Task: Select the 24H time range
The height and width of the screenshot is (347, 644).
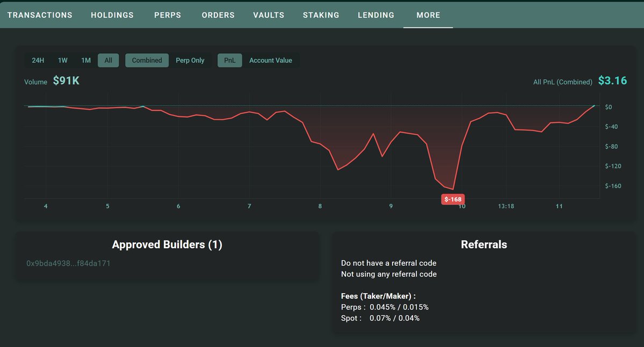Action: click(38, 60)
